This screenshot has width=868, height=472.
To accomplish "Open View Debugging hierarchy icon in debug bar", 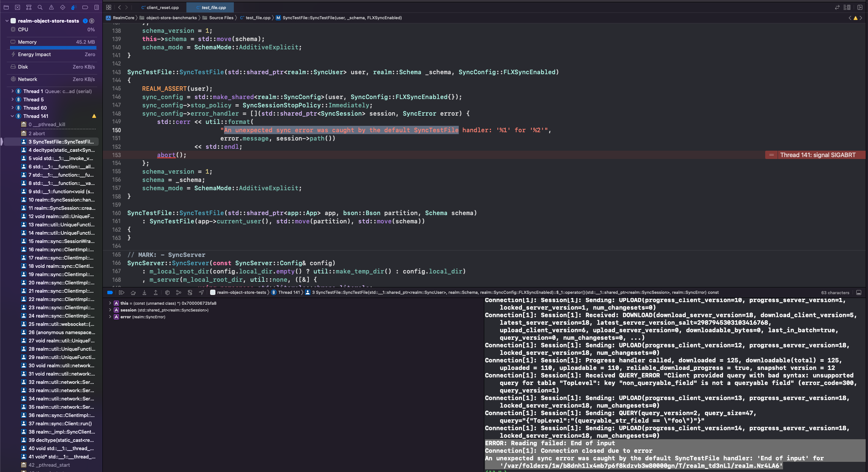I will click(x=167, y=293).
